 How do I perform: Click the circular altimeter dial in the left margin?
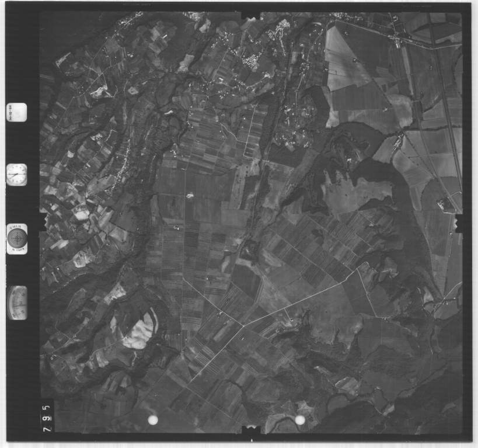(x=16, y=238)
